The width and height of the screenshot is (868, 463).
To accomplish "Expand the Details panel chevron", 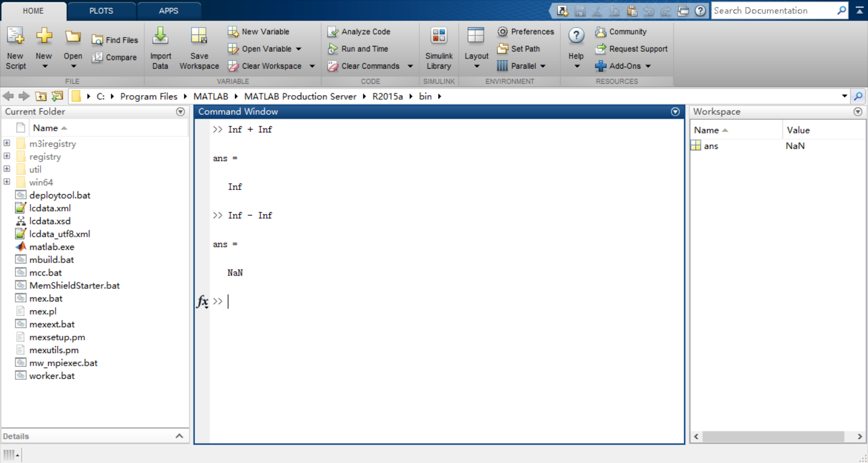I will pos(179,436).
